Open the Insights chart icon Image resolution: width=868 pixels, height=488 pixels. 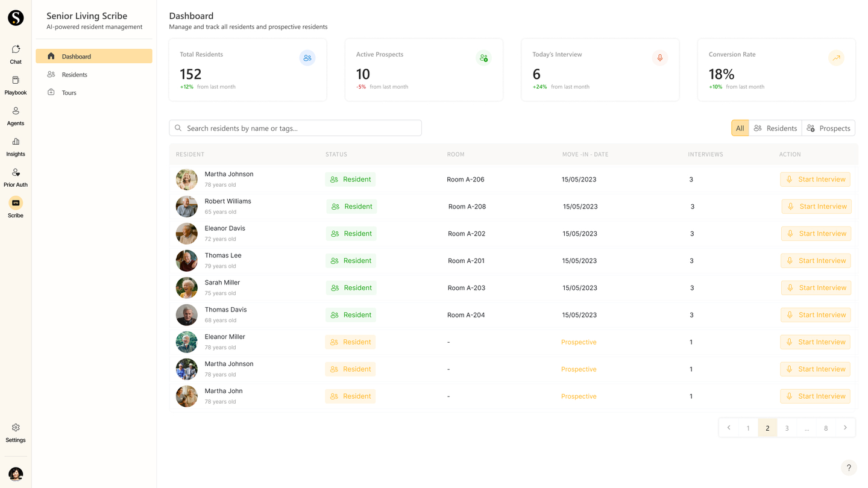tap(16, 142)
